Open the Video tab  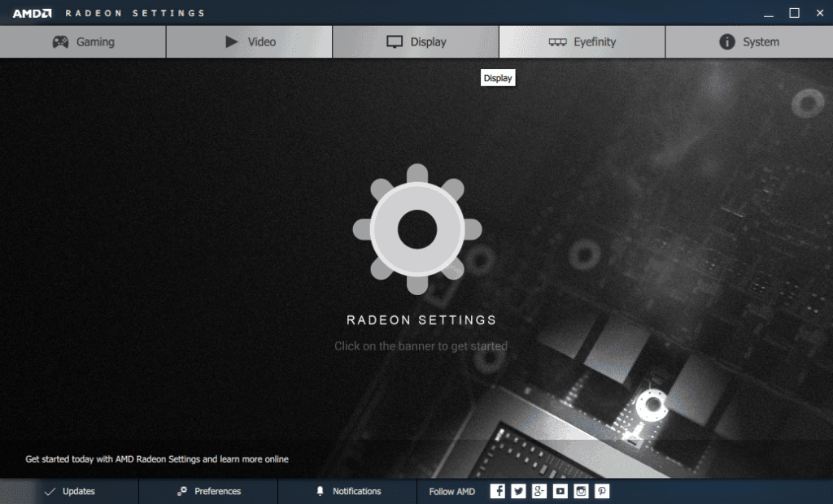(x=250, y=42)
